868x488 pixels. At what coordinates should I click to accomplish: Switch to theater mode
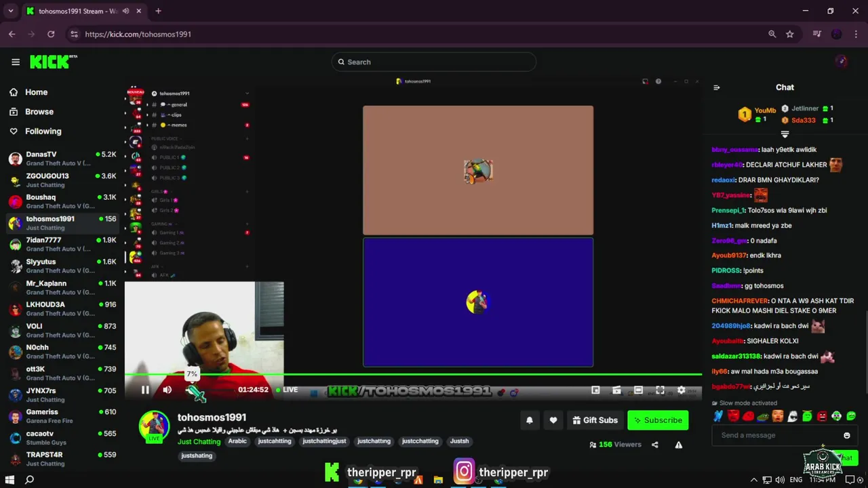point(638,390)
